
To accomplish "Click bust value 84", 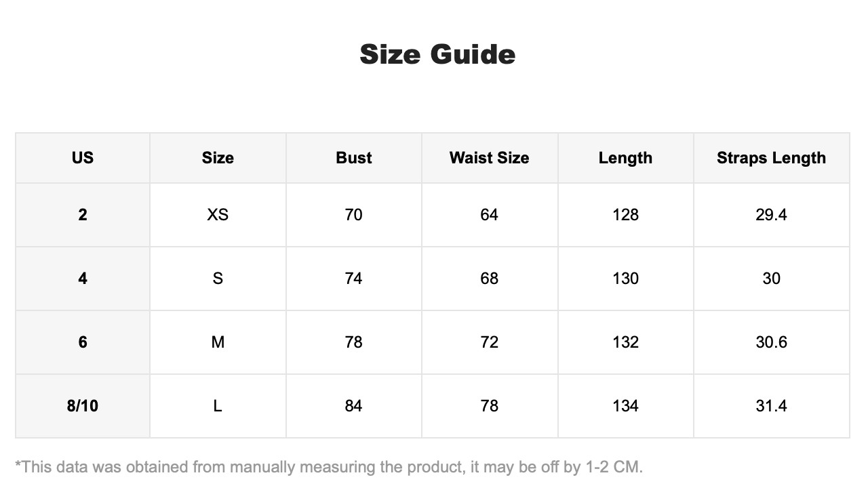I will click(354, 406).
